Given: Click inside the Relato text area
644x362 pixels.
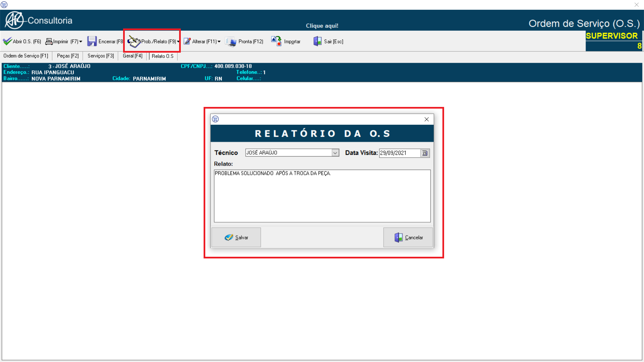Looking at the screenshot, I should pos(322,198).
